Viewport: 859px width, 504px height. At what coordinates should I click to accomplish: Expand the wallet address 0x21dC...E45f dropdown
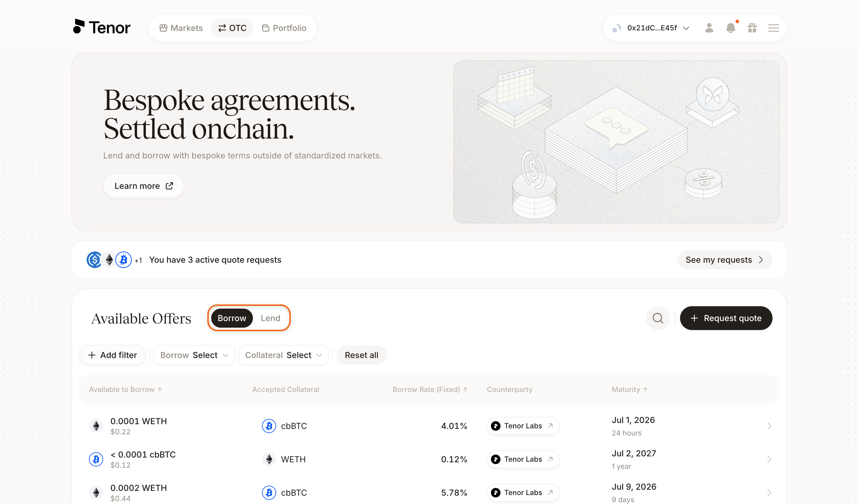pos(651,28)
